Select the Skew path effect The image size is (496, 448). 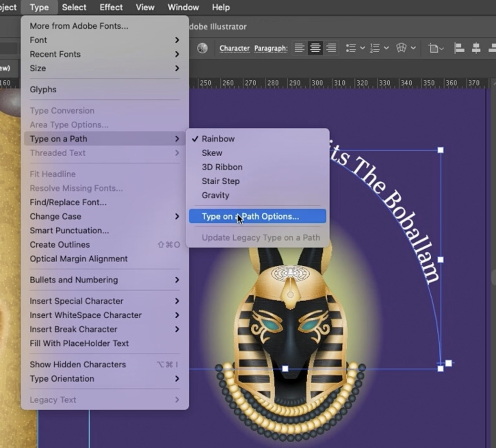[257, 153]
